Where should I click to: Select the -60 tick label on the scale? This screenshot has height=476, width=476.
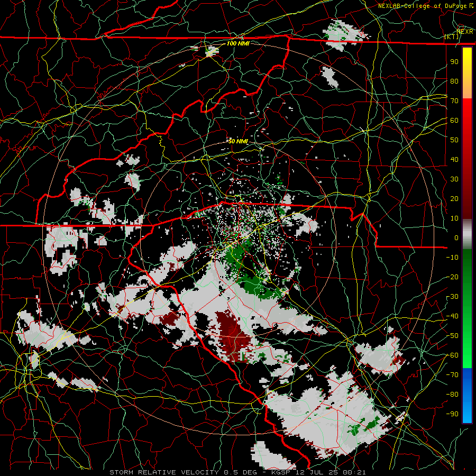pyautogui.click(x=452, y=355)
